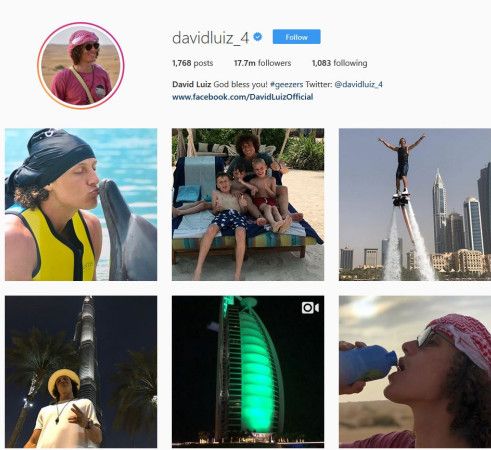The width and height of the screenshot is (491, 450).
Task: Open the flyboard over water photo
Action: coord(415,204)
